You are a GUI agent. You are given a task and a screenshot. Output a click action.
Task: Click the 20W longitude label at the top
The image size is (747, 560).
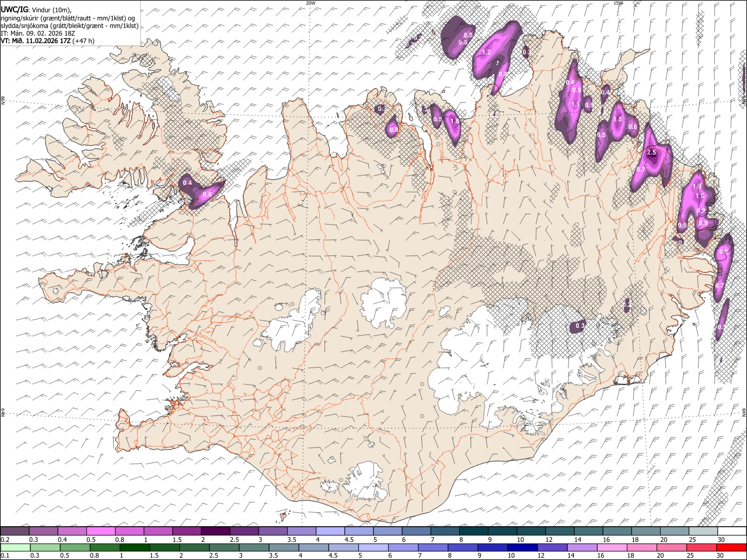pyautogui.click(x=310, y=3)
